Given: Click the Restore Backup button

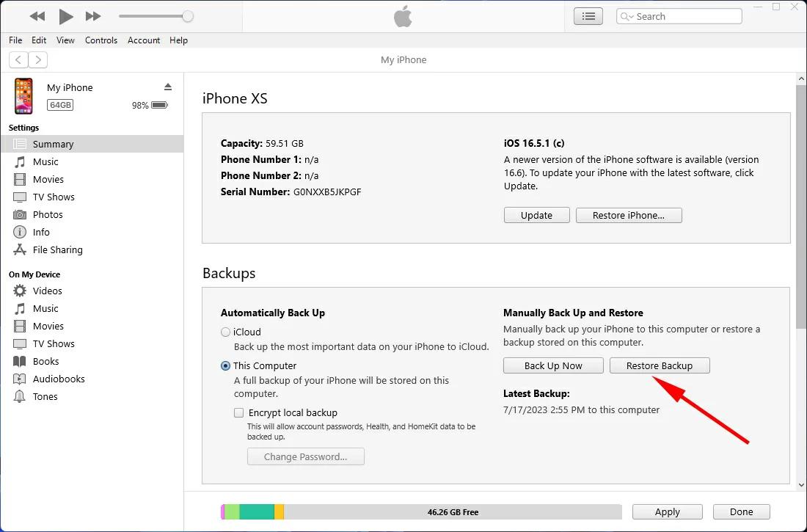Looking at the screenshot, I should pyautogui.click(x=660, y=365).
